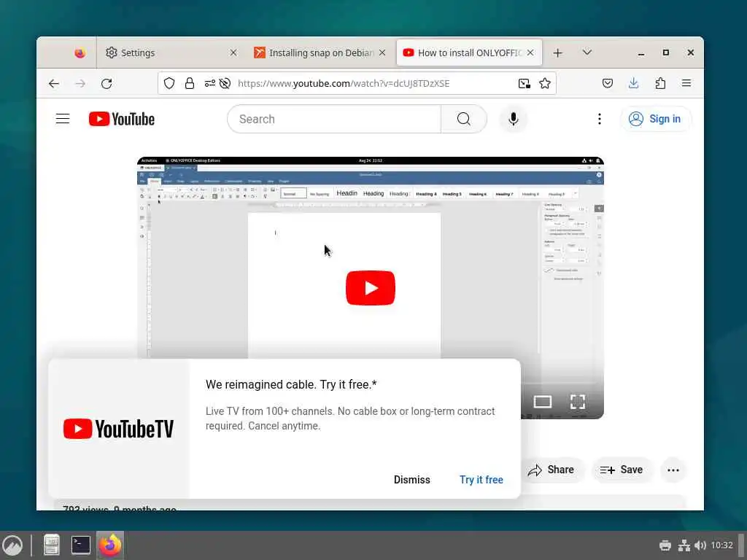Click the YouTube search magnifier button
This screenshot has height=560, width=747.
[x=463, y=119]
